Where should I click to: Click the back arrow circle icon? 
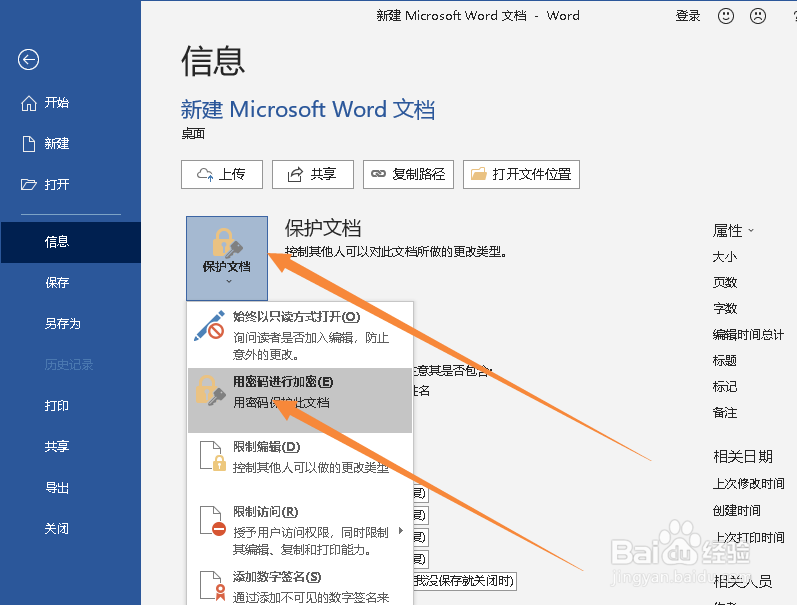point(28,59)
